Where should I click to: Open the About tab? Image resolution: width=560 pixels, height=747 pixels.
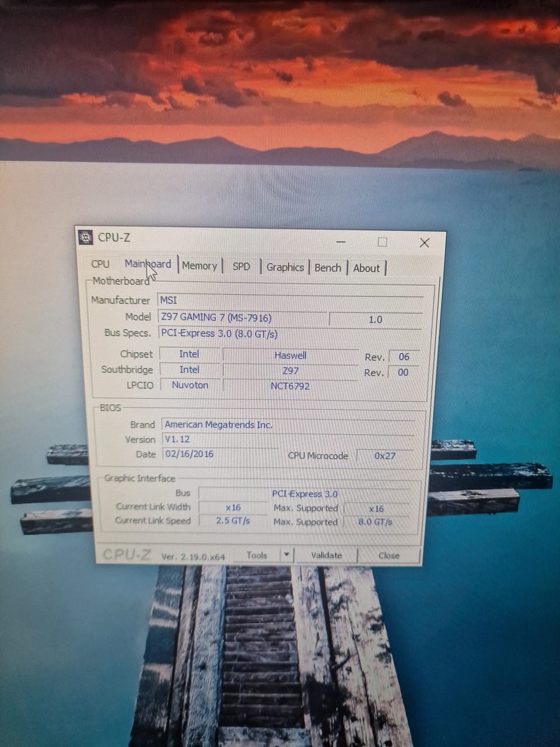coord(366,268)
